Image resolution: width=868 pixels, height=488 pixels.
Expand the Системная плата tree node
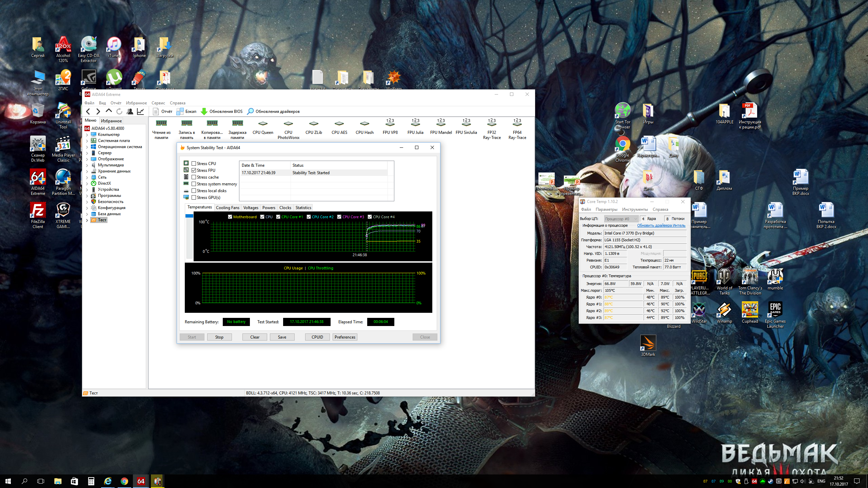click(x=87, y=141)
